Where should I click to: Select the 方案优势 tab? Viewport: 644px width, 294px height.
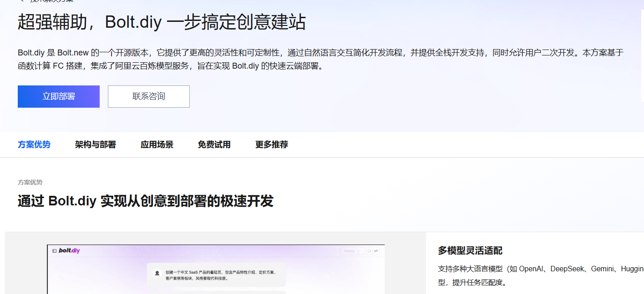[x=34, y=145]
